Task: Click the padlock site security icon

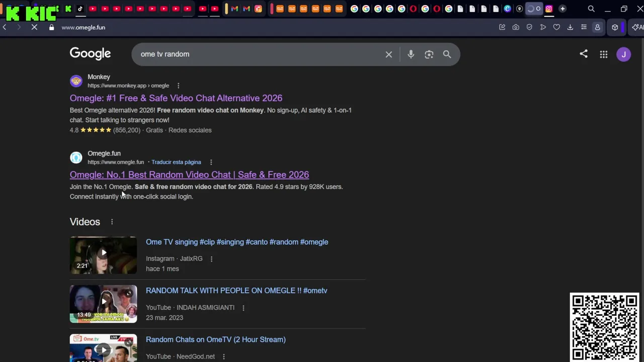Action: [51, 27]
